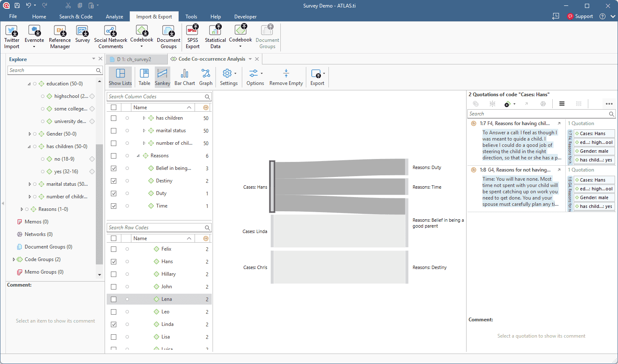The image size is (618, 364).
Task: Open the SPSS Export tool
Action: click(192, 37)
